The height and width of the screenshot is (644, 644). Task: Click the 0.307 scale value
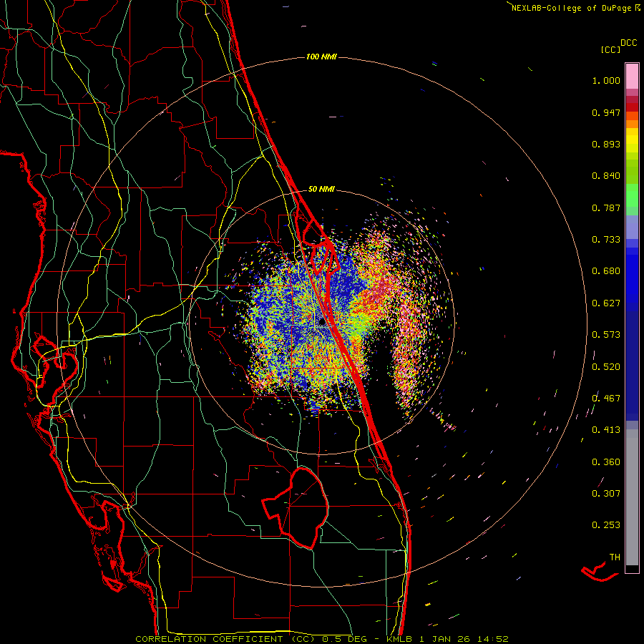pyautogui.click(x=606, y=494)
